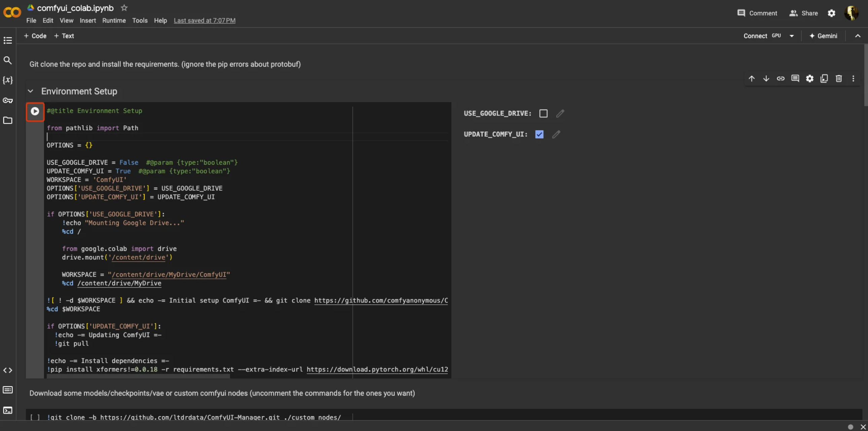Viewport: 868px width, 431px height.
Task: Open the github.com/comfyanonymous link in code
Action: pos(381,300)
